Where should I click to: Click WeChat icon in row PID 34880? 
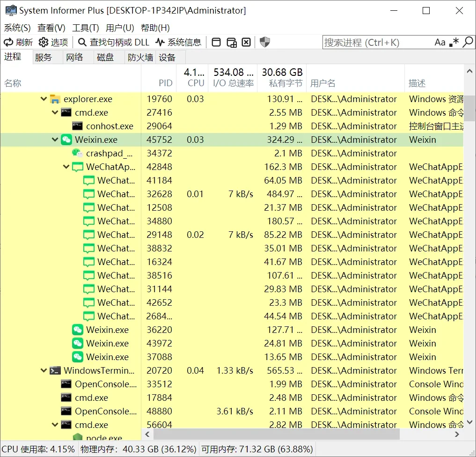[88, 221]
